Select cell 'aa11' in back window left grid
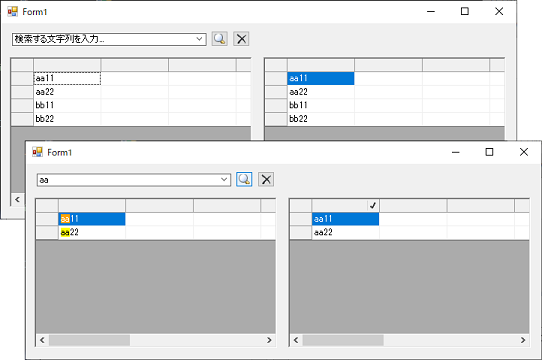This screenshot has width=542, height=360. (67, 79)
